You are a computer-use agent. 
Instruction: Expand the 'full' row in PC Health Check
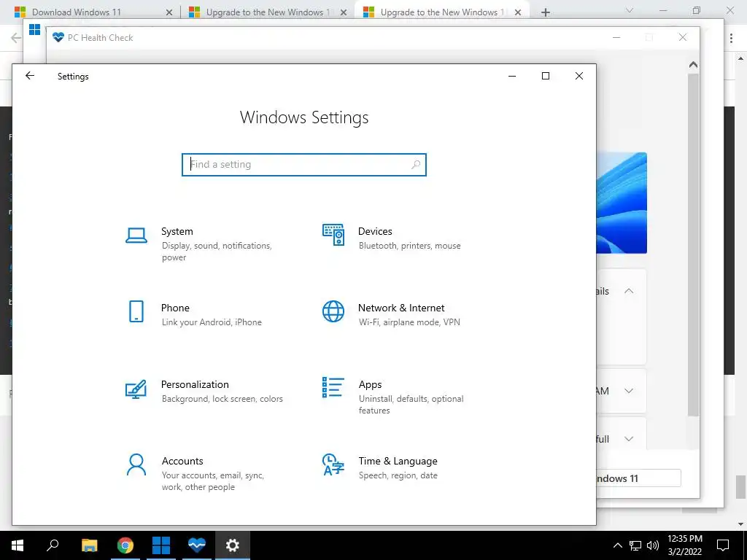point(629,439)
